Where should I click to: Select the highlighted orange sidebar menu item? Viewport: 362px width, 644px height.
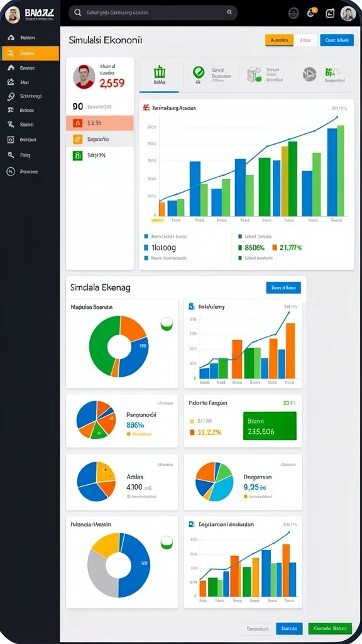[30, 53]
